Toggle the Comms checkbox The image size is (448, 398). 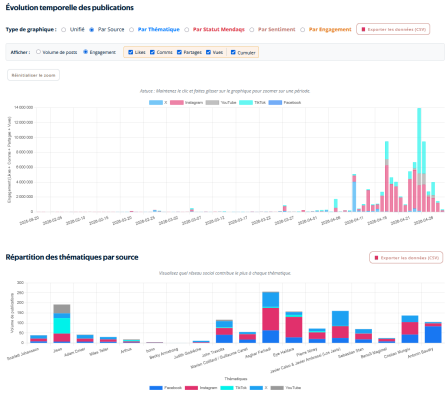tap(152, 52)
